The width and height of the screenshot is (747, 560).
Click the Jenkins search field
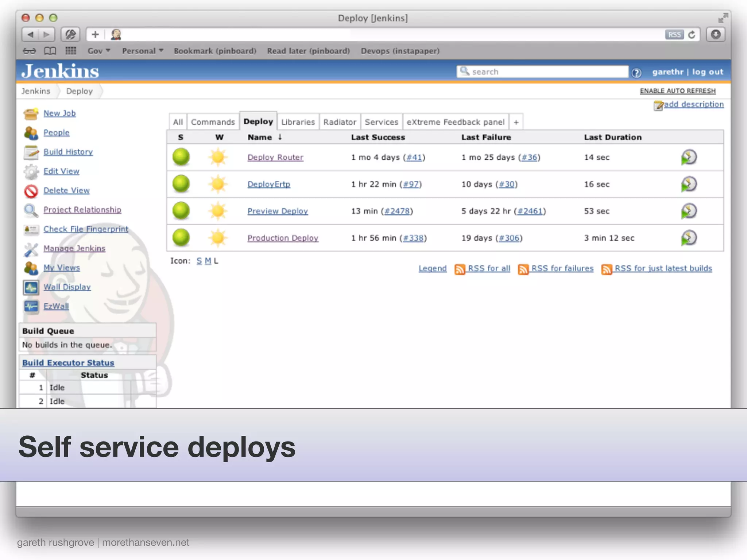[x=542, y=72]
